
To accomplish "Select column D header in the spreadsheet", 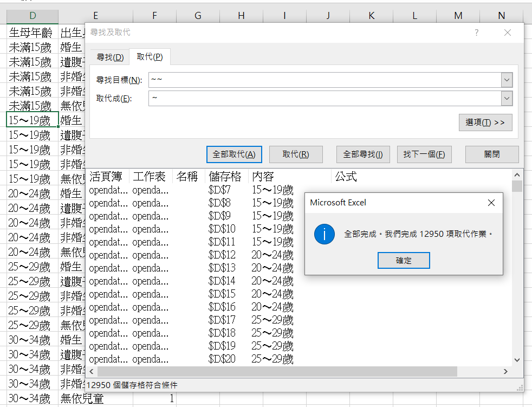I will [x=33, y=16].
